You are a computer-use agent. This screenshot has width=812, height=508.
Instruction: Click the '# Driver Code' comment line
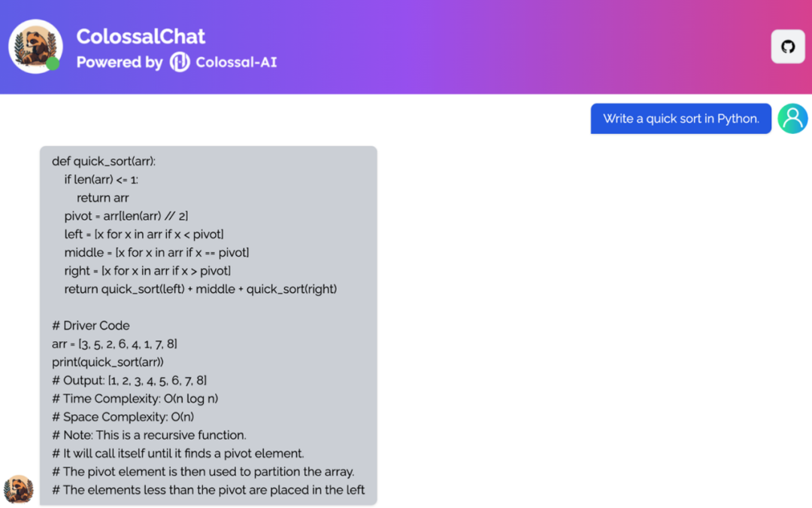click(90, 325)
